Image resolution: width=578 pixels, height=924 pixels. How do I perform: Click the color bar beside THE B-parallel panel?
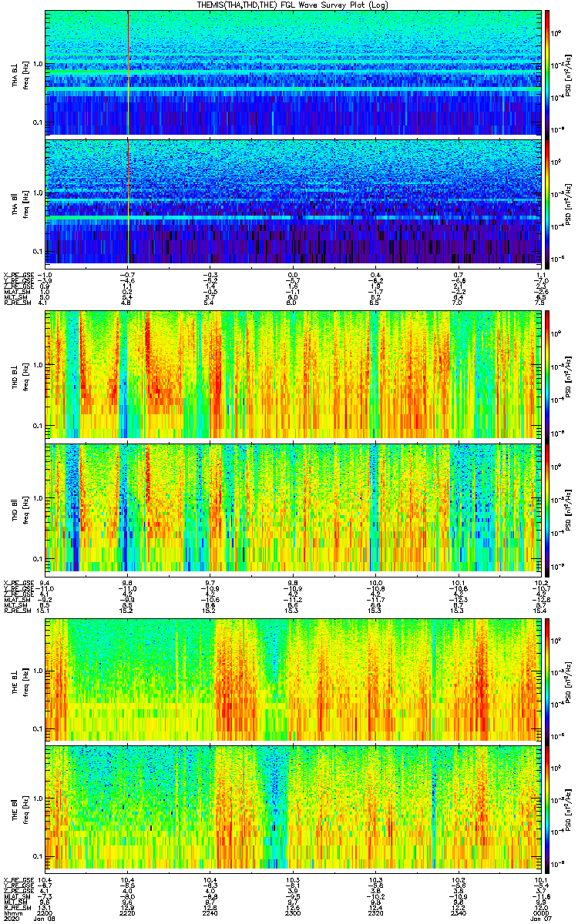547,807
